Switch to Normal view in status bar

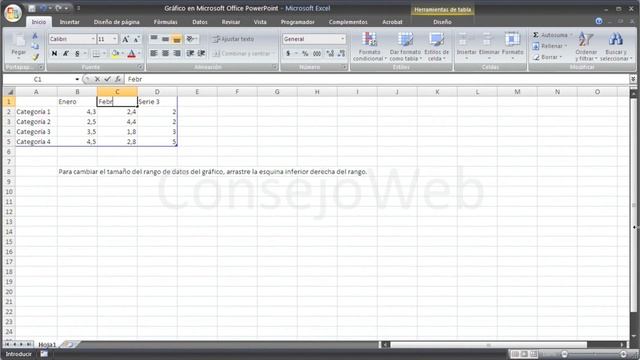[x=516, y=354]
